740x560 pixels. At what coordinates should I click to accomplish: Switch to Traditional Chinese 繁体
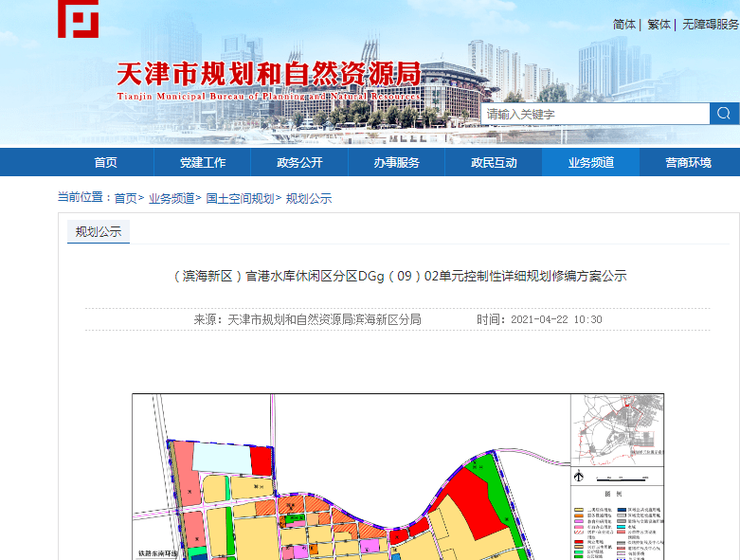[659, 25]
